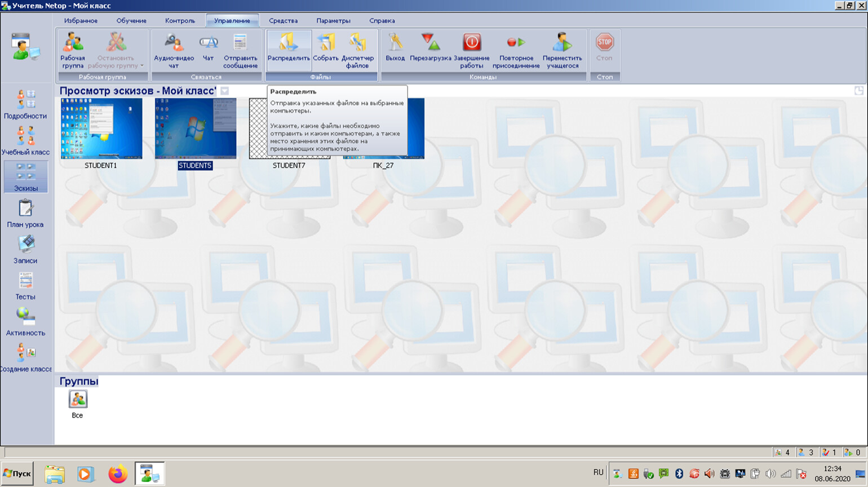Open the Lesson plan (План урока) view
868x487 pixels.
(25, 214)
